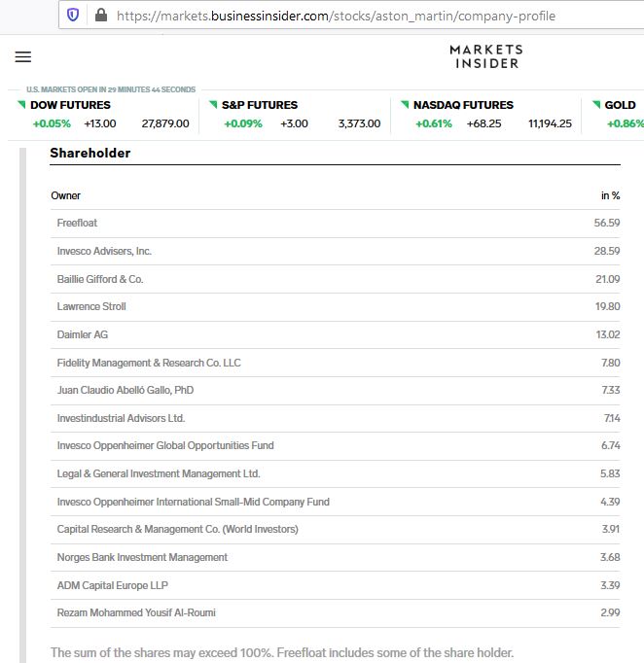Click the Norges Bank Investment Management row
The width and height of the screenshot is (644, 663).
pyautogui.click(x=142, y=557)
